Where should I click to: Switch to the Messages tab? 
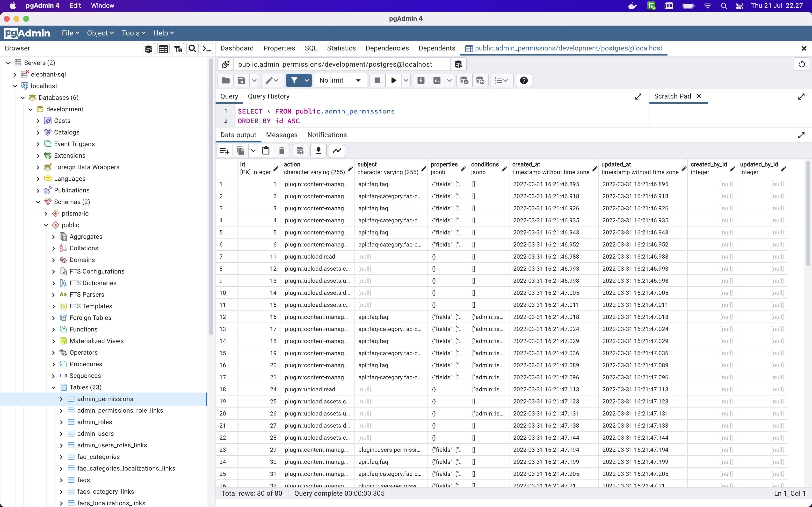click(x=281, y=135)
